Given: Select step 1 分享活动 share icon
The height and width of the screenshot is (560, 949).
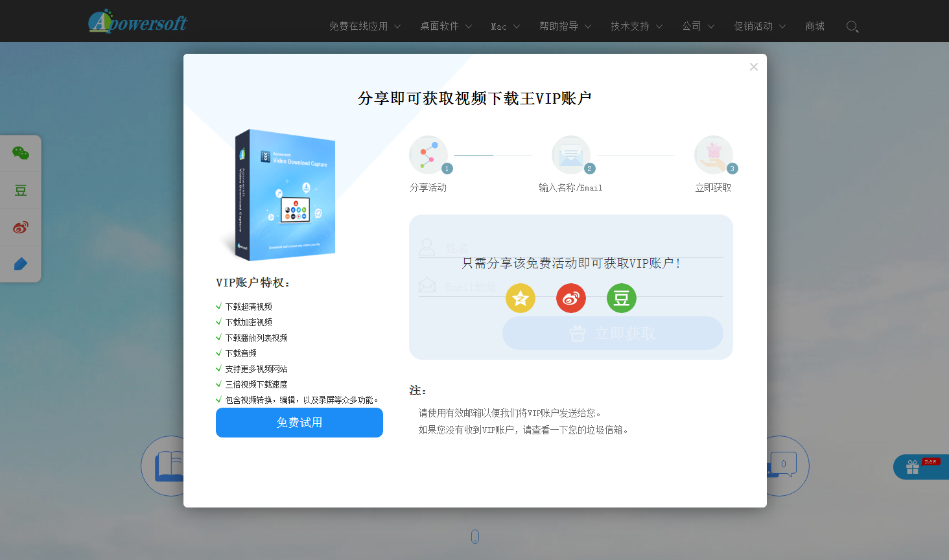Looking at the screenshot, I should point(428,155).
